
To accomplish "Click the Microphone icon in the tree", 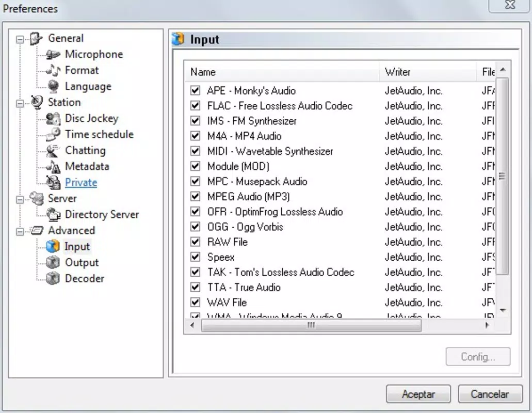I will (x=53, y=54).
